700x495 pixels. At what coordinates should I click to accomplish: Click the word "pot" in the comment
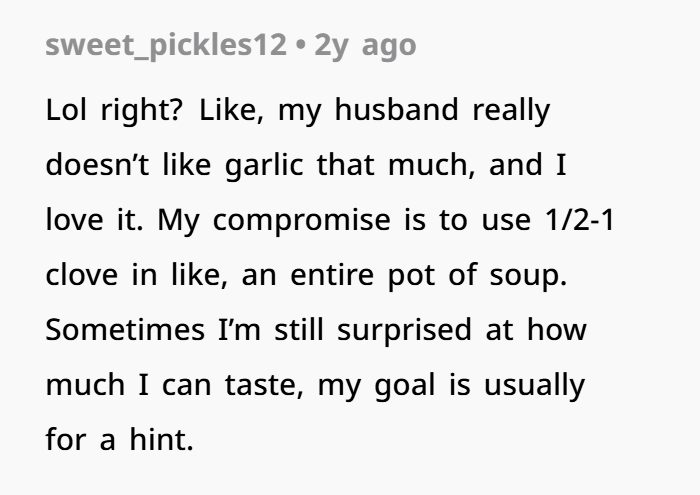(414, 275)
